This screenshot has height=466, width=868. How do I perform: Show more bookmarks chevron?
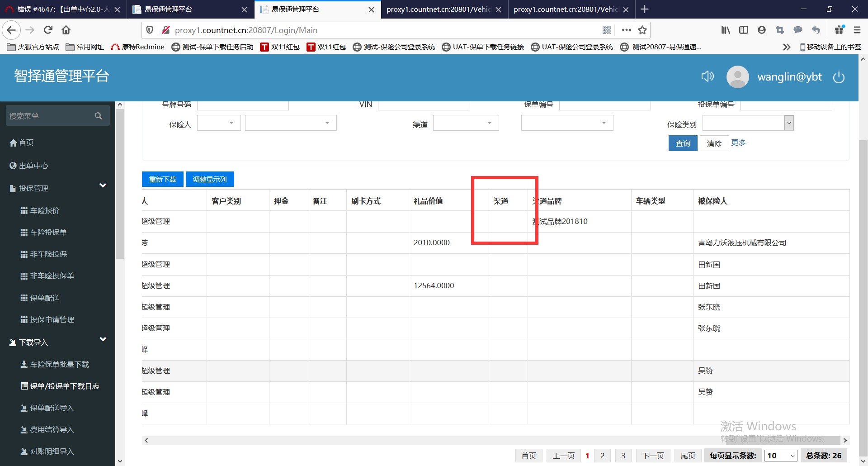[x=787, y=47]
